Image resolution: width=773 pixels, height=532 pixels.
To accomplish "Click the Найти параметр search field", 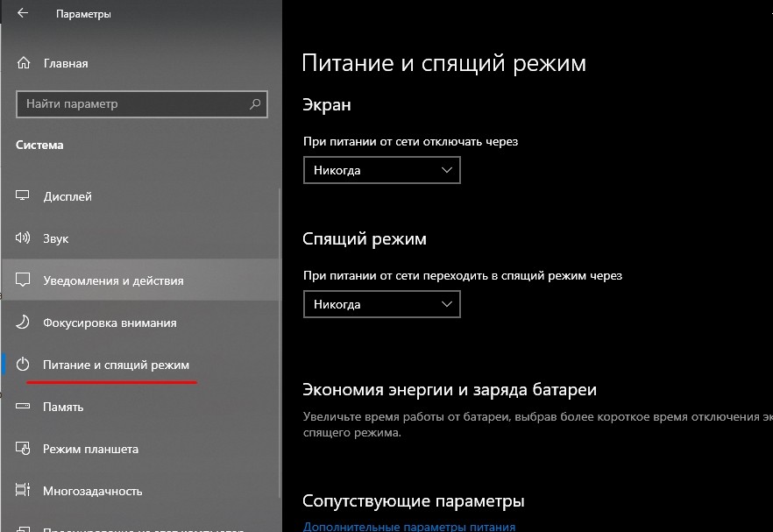I will pos(131,104).
